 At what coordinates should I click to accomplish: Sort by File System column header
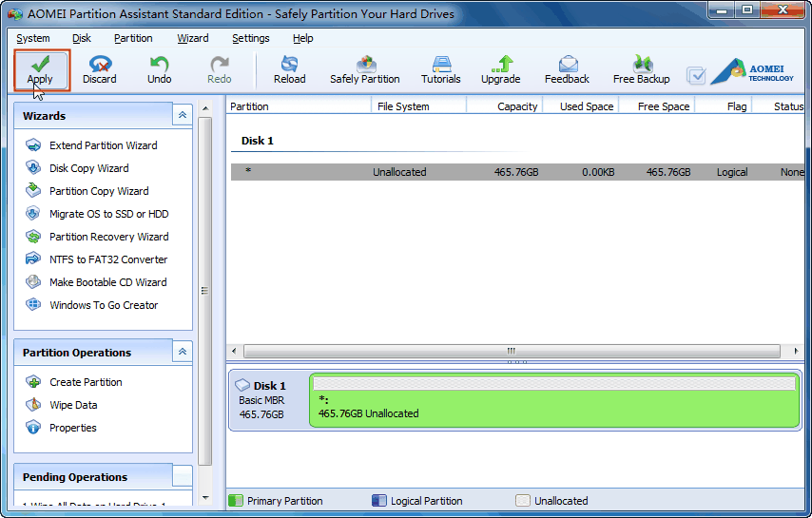coord(419,106)
